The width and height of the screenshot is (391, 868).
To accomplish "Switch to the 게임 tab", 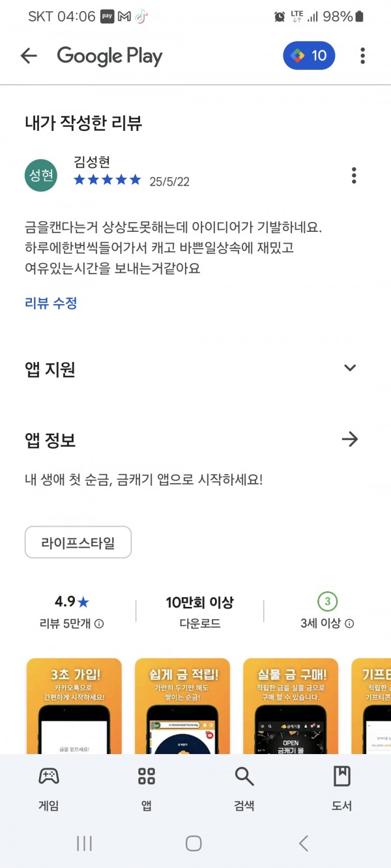I will point(49,788).
